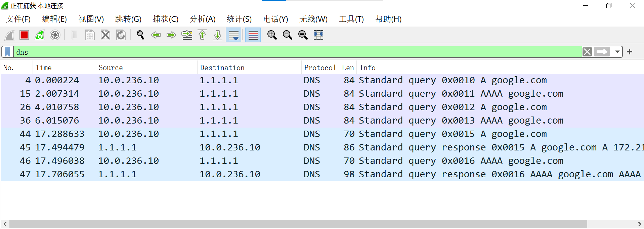Select packet 46 query 0x0016 AAAA

(322, 161)
